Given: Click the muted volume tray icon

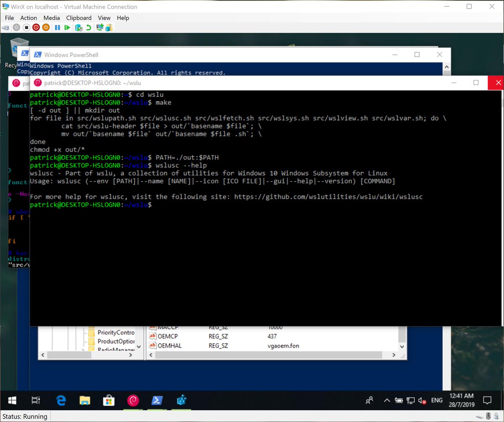Looking at the screenshot, I should (x=423, y=400).
